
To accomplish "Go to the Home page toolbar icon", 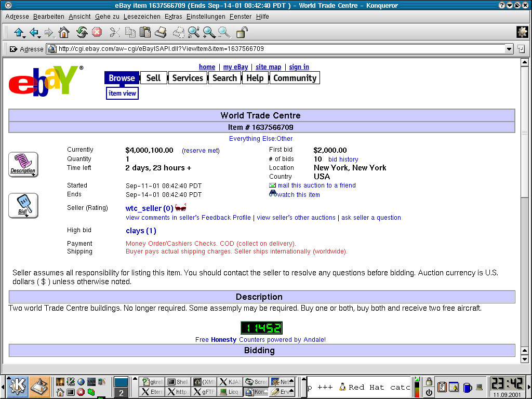I will (64, 33).
